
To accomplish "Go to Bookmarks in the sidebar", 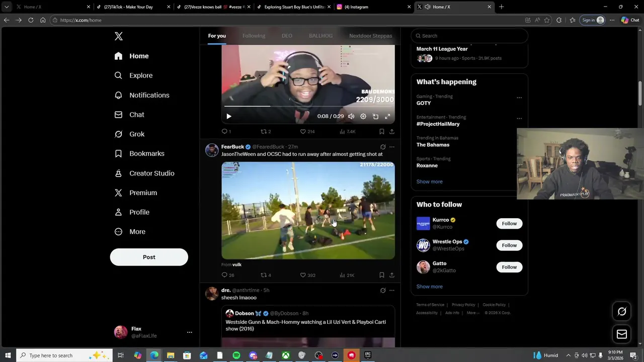I will click(139, 153).
